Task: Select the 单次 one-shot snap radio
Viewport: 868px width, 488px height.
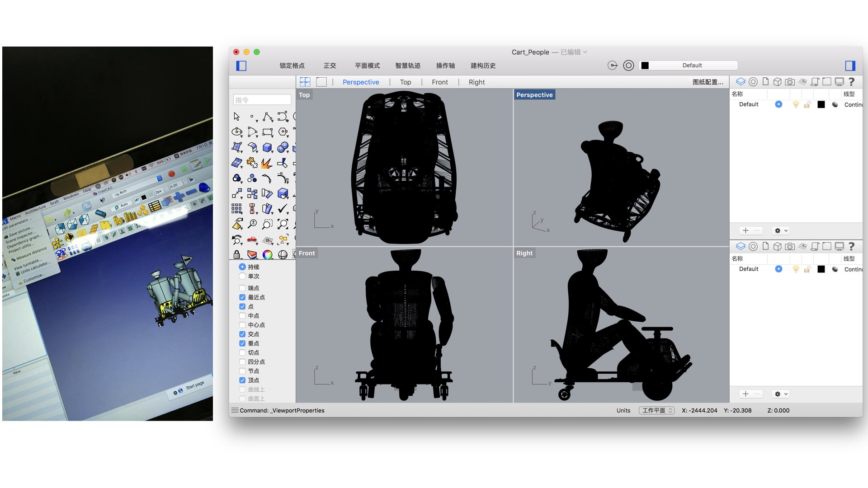Action: pos(242,276)
